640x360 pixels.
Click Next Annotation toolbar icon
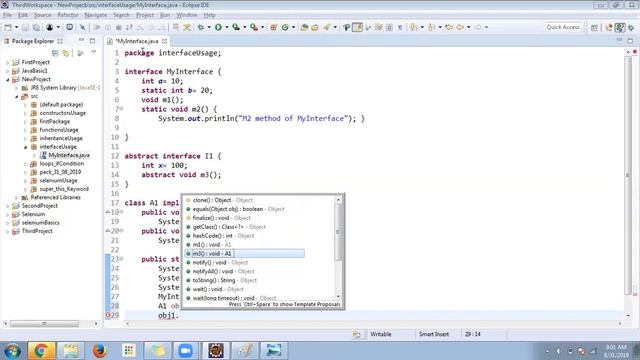tap(413, 27)
